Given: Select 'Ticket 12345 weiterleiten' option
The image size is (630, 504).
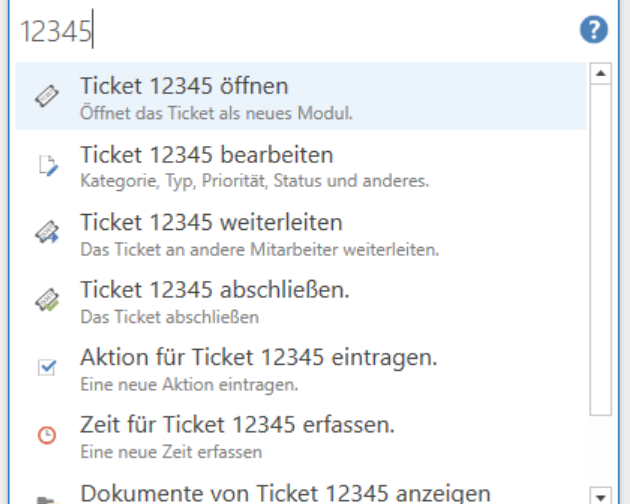Looking at the screenshot, I should (211, 222).
